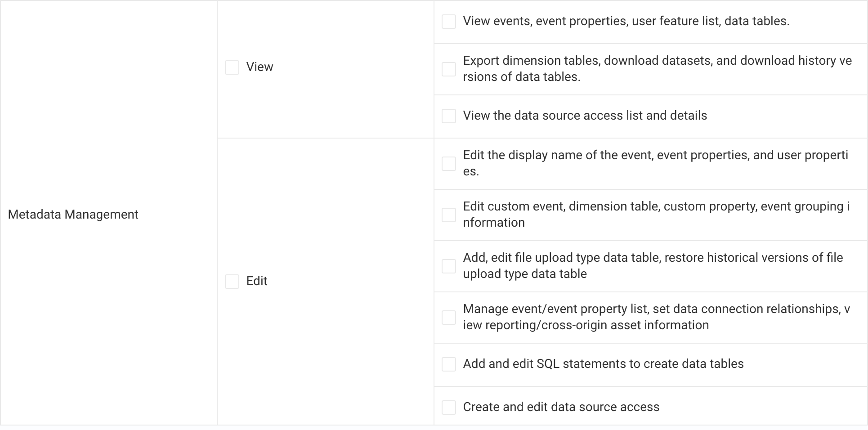Viewport: 868px width, 430px height.
Task: Tick 'Export dimension tables, download datasets' checkbox
Action: [x=449, y=69]
